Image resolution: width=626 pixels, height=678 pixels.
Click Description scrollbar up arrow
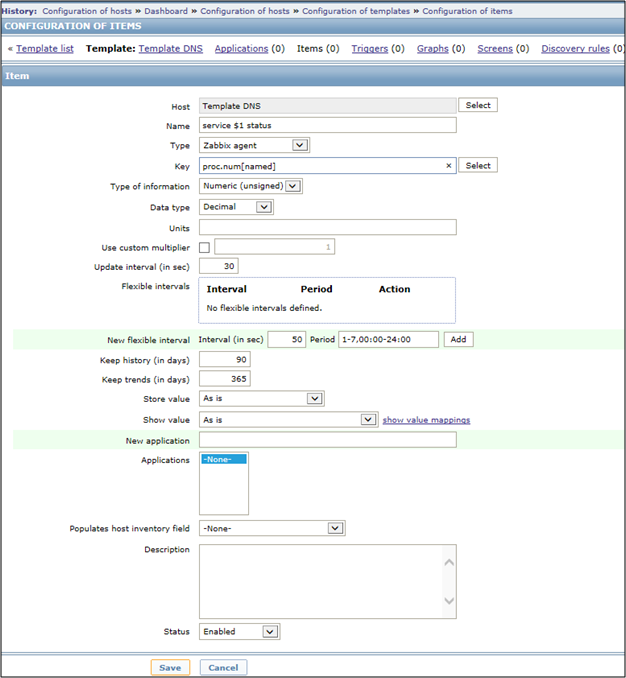(449, 562)
